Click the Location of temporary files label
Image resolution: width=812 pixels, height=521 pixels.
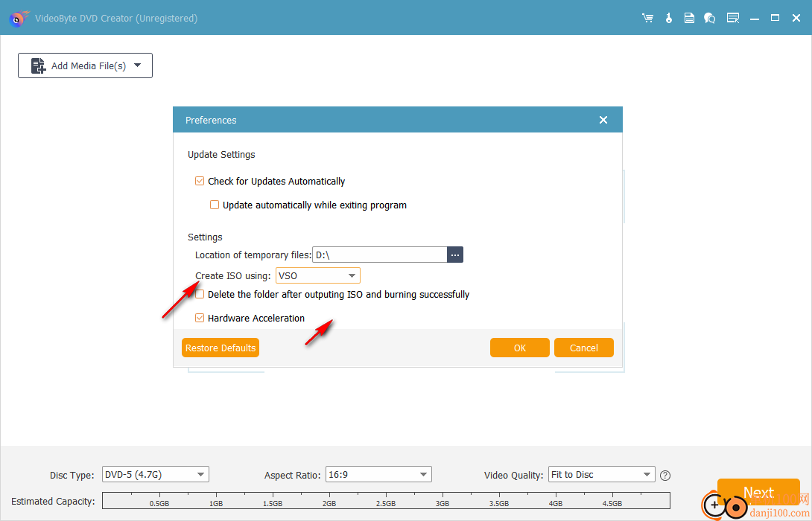[253, 255]
